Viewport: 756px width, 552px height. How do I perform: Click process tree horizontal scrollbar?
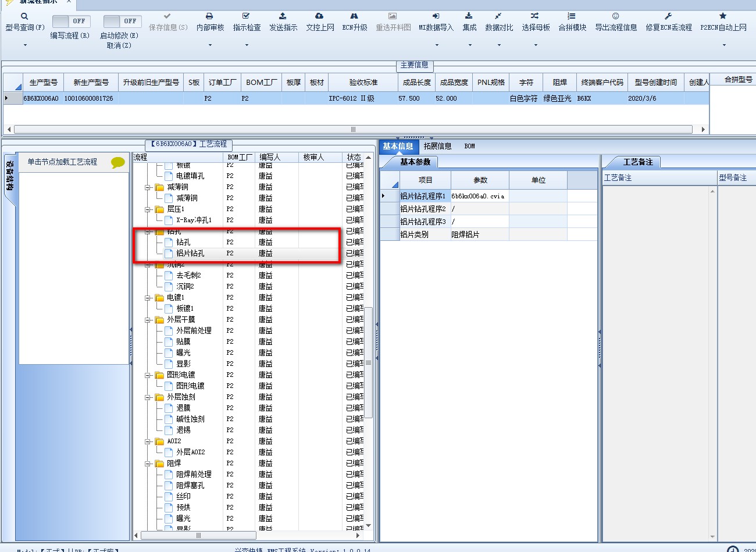click(x=198, y=535)
